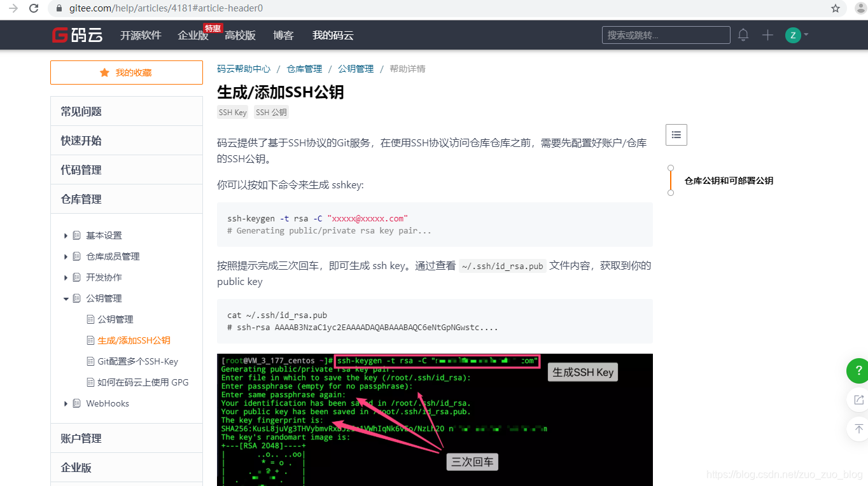The height and width of the screenshot is (486, 868).
Task: Open the browser profile icon
Action: [860, 8]
